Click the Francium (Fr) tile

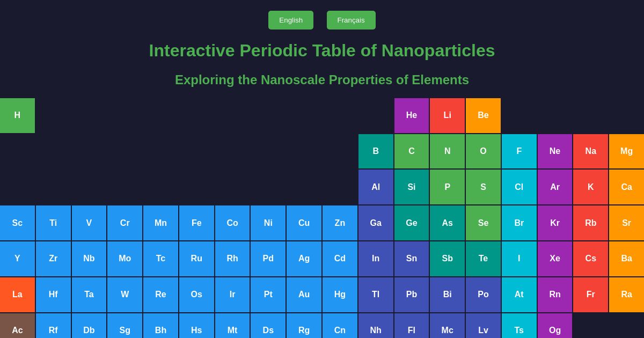(x=590, y=295)
